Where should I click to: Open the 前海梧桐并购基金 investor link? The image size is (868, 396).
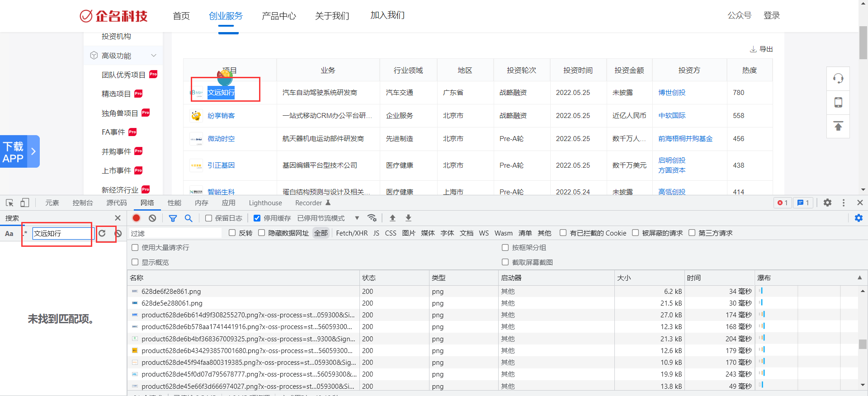685,139
